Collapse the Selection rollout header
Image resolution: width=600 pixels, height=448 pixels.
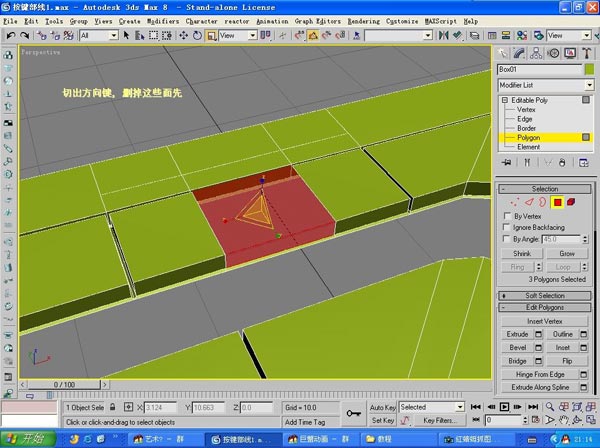545,189
